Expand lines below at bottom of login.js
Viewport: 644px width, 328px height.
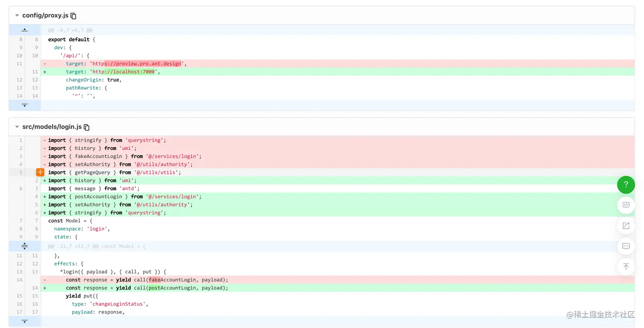click(25, 321)
